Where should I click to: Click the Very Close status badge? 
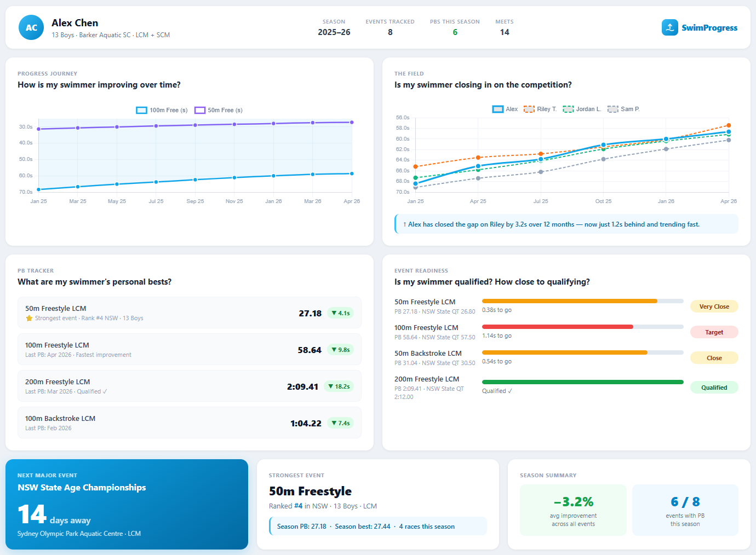[714, 307]
